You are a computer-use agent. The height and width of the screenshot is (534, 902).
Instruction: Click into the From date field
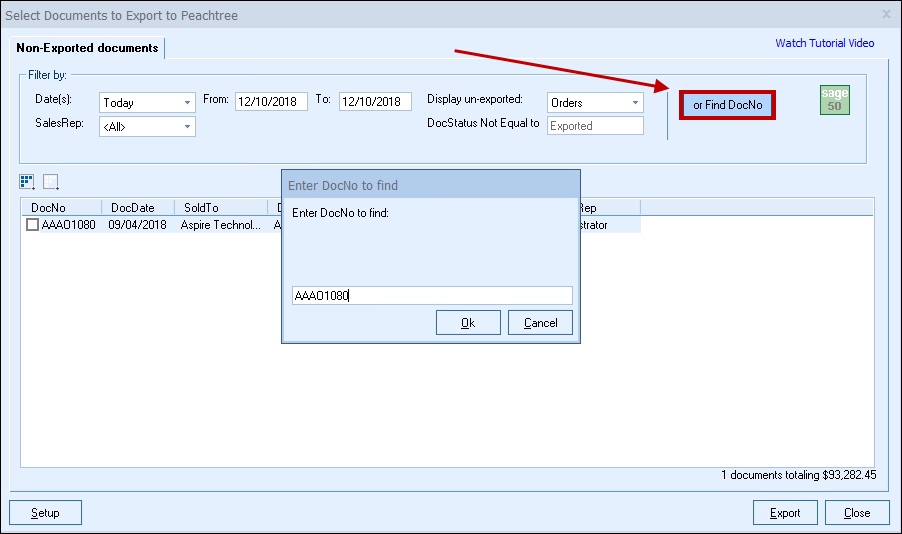pyautogui.click(x=271, y=102)
